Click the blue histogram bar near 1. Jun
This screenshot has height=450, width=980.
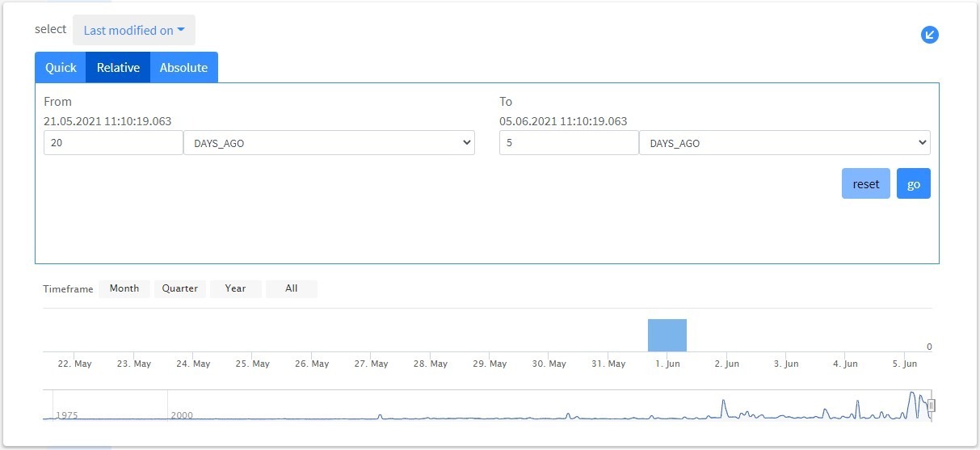pos(667,335)
